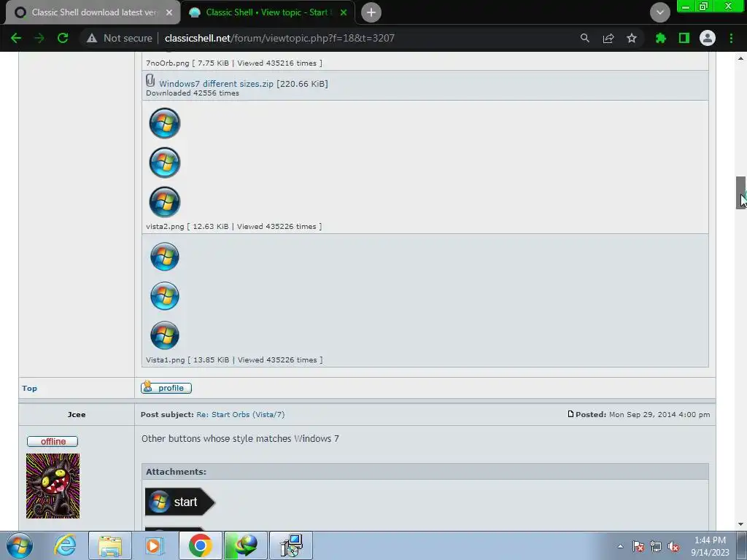Launch Internet Explorer from taskbar
Screen dimensions: 747x560
click(x=65, y=545)
